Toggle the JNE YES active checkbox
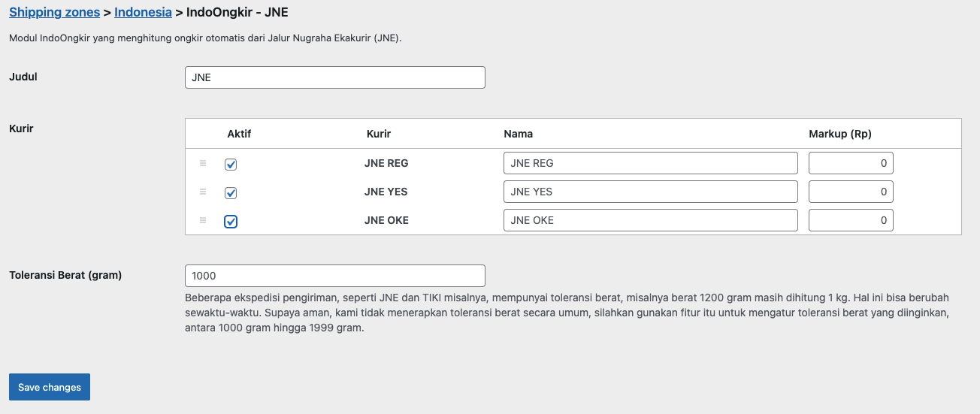This screenshot has height=414, width=980. 231,193
